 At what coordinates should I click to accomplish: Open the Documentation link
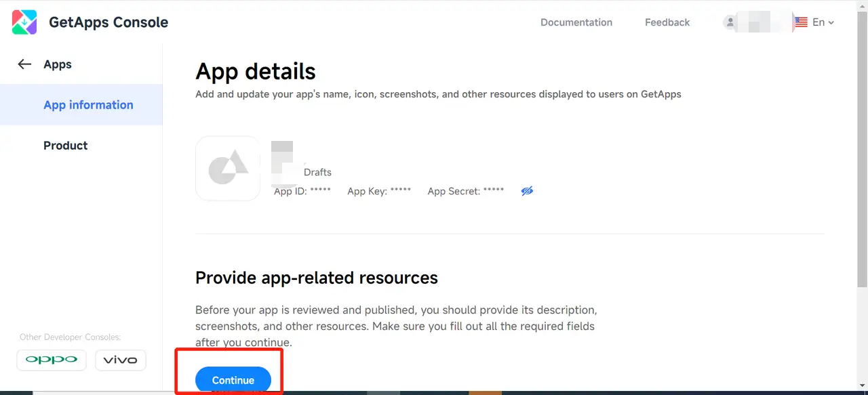tap(576, 22)
